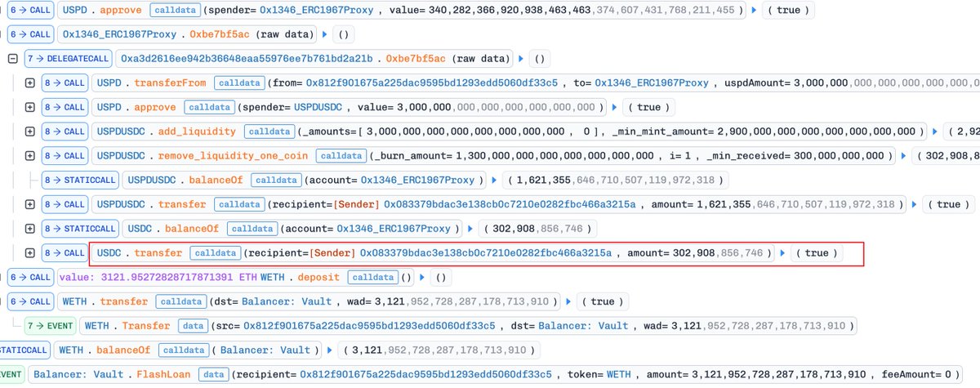Toggle return arrow of USPDUSDC balanceOf row
The width and height of the screenshot is (980, 388).
coord(493,180)
